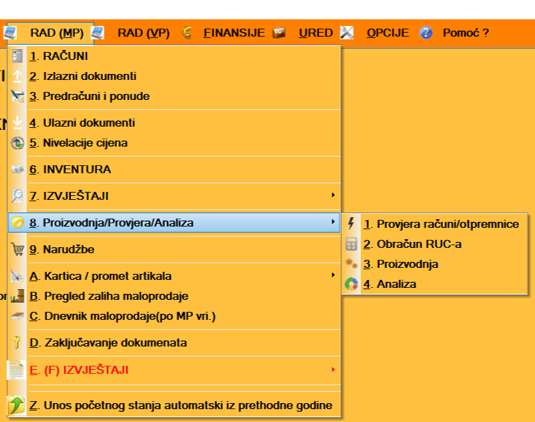Click the tools icon before OPCIJE
Screen dimensions: 535x422
tap(347, 33)
